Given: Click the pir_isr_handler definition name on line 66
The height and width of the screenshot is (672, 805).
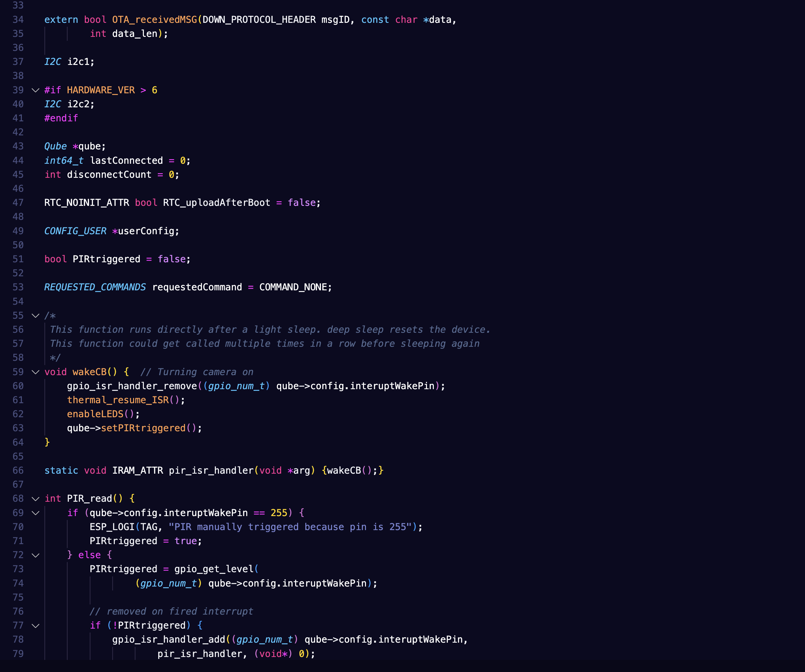Looking at the screenshot, I should coord(211,470).
